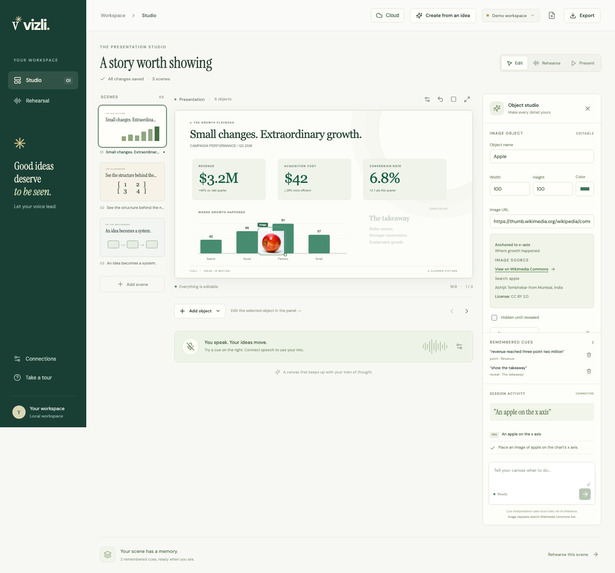Select the apple image on the chart
The image size is (615, 573).
(271, 243)
